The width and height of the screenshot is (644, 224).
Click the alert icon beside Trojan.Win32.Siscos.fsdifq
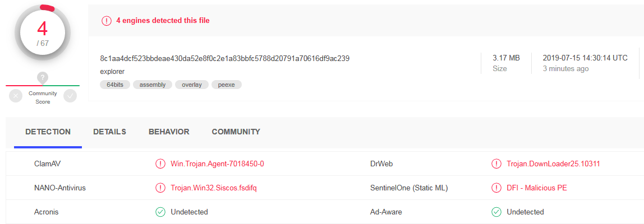point(160,188)
